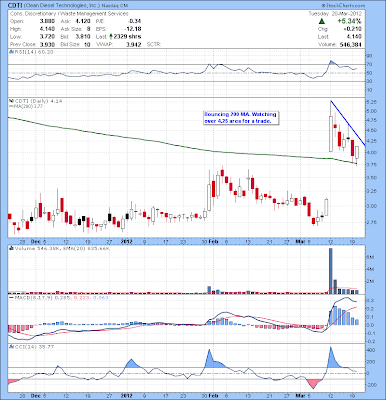Click the Prev Close value 3.930
386x400 pixels.
click(47, 44)
